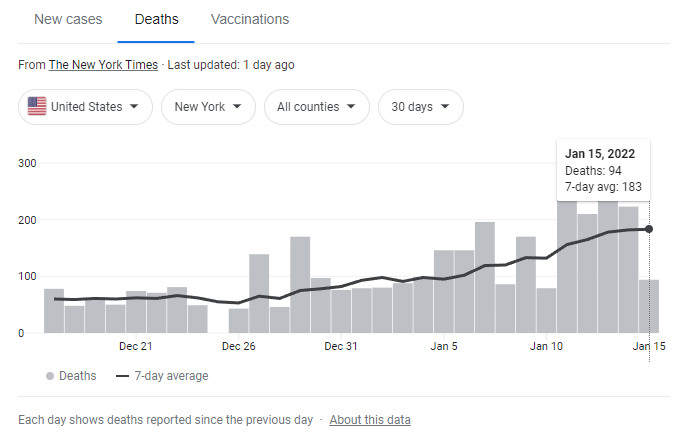Click the Dec 21 axis label
This screenshot has height=433, width=680.
(135, 347)
